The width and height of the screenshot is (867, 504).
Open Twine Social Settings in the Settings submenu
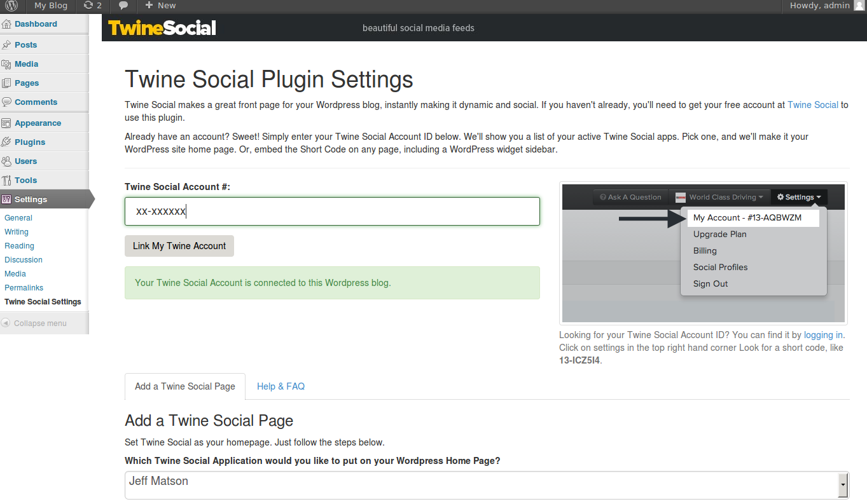(42, 301)
